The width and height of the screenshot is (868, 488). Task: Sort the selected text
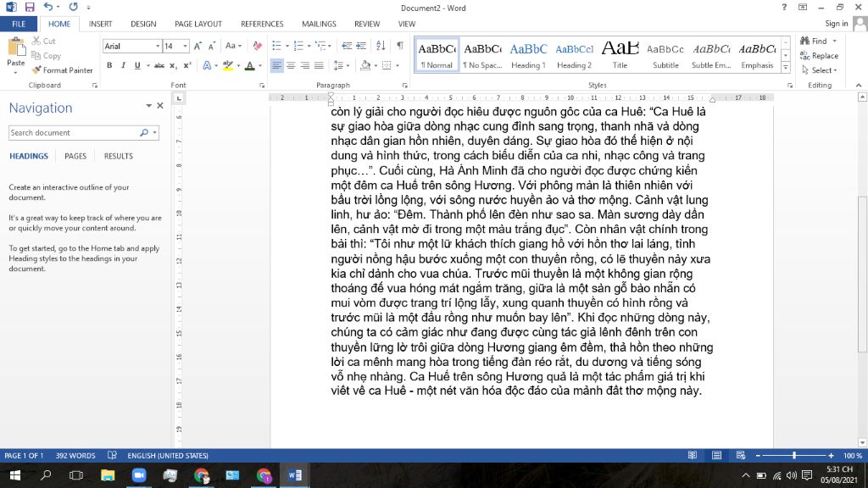381,46
